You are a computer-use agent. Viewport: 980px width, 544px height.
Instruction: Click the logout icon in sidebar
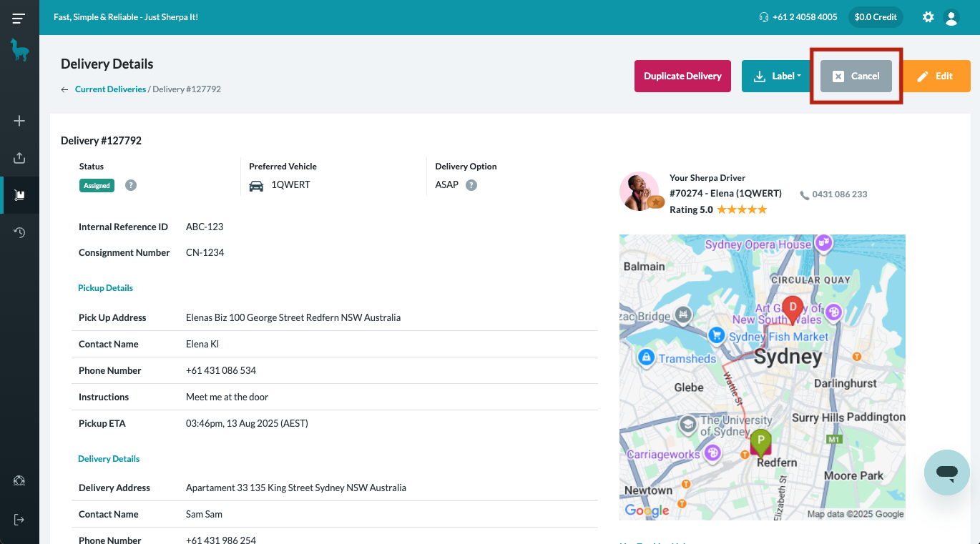point(19,520)
